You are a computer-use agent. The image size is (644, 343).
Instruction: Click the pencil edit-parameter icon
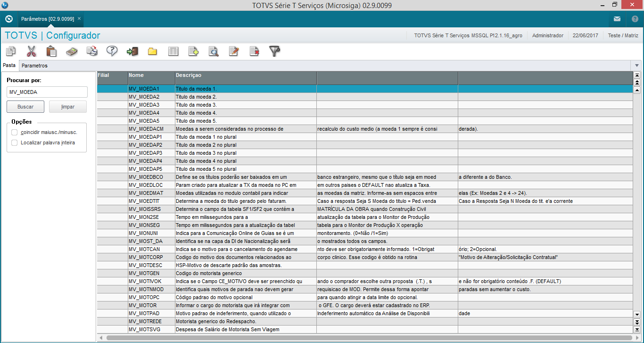point(234,51)
